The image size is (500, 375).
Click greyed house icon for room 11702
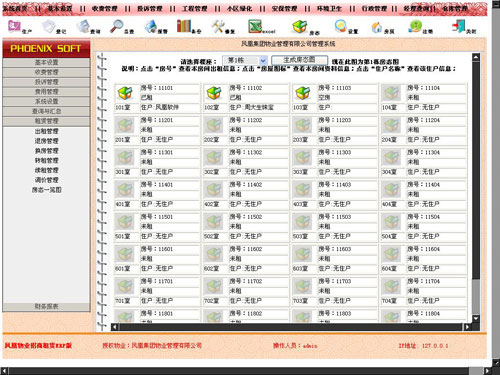coord(214,287)
